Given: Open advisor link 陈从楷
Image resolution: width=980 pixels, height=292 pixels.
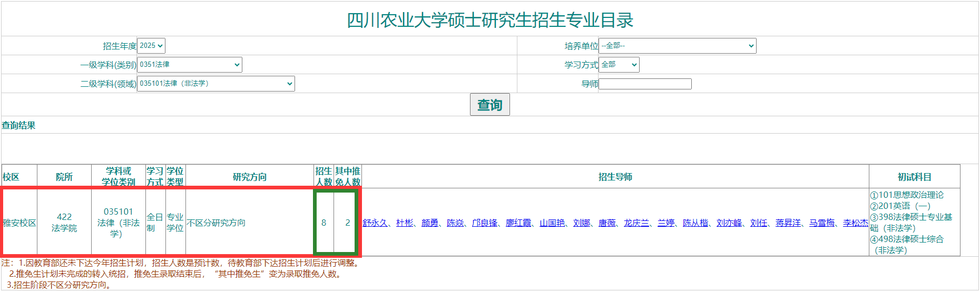Looking at the screenshot, I should [695, 223].
